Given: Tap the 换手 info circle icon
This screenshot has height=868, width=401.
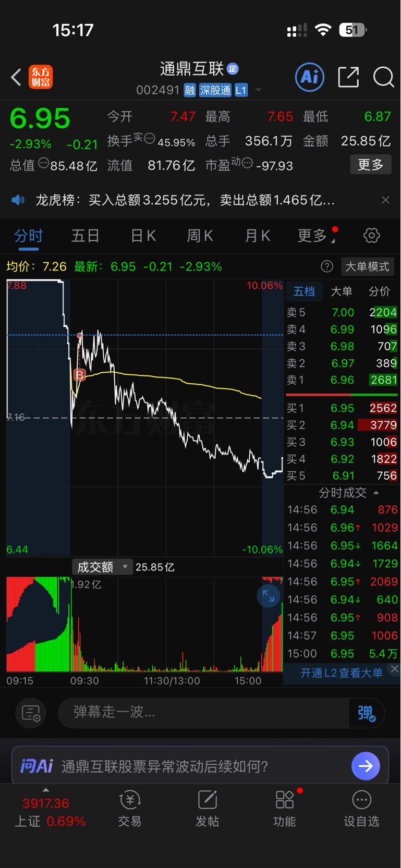Looking at the screenshot, I should pos(150,139).
